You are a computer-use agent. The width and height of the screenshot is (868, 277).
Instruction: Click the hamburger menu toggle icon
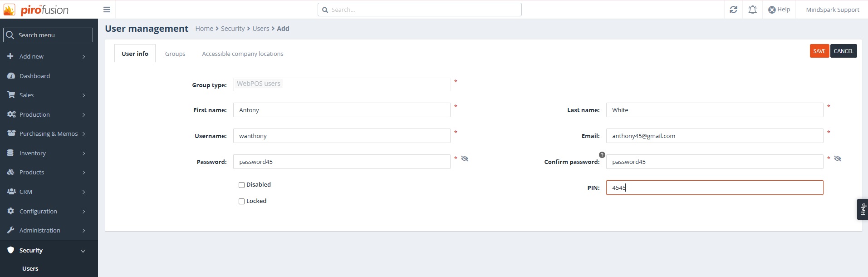coord(107,10)
